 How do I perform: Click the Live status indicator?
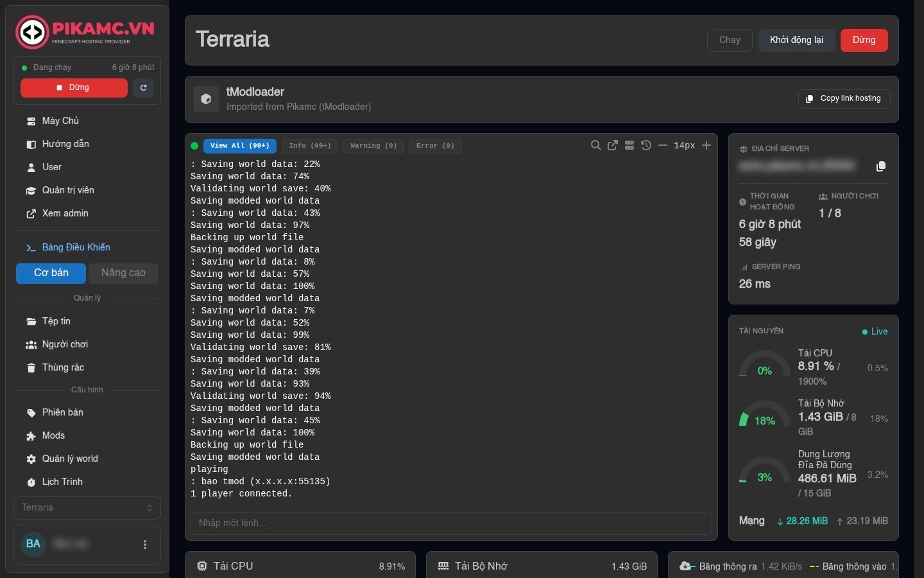point(875,331)
